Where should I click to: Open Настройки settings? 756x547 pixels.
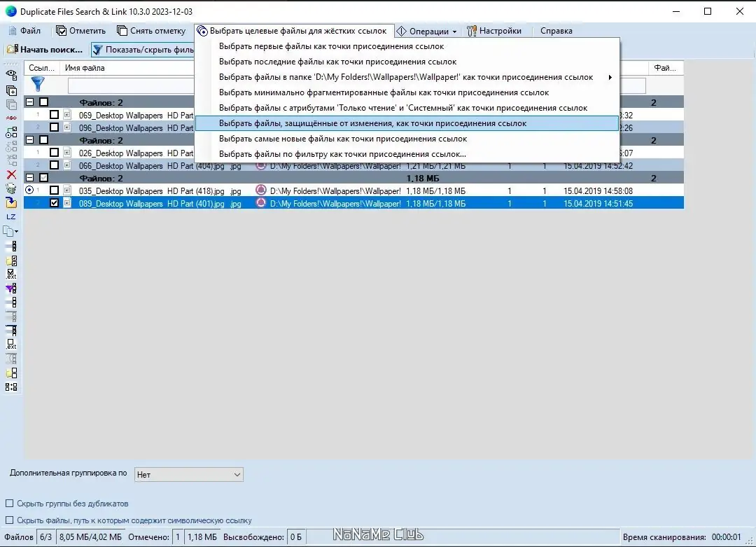[x=494, y=31]
